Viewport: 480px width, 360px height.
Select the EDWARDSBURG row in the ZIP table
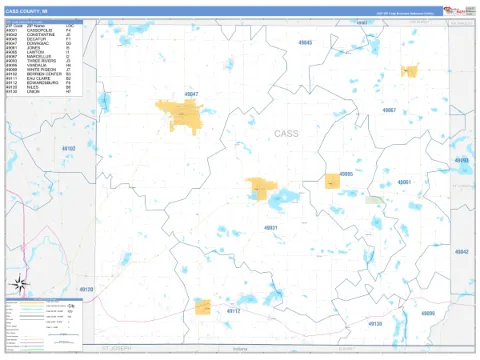click(x=39, y=82)
